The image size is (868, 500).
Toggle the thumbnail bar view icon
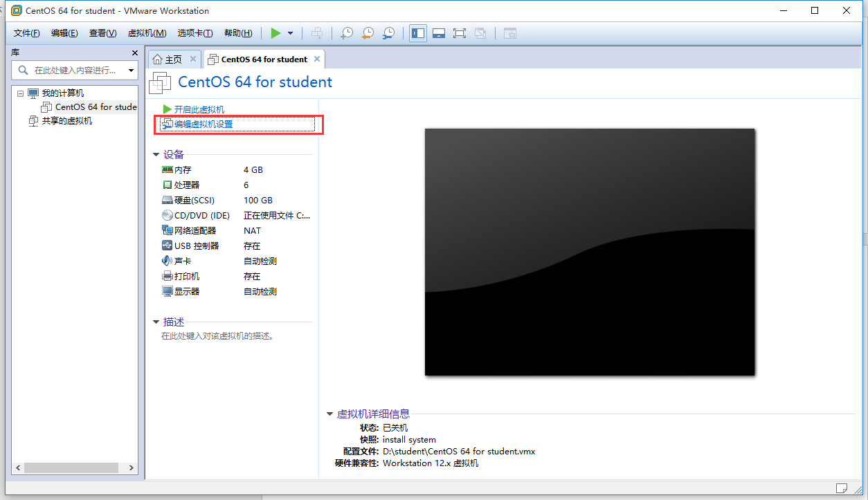(439, 33)
